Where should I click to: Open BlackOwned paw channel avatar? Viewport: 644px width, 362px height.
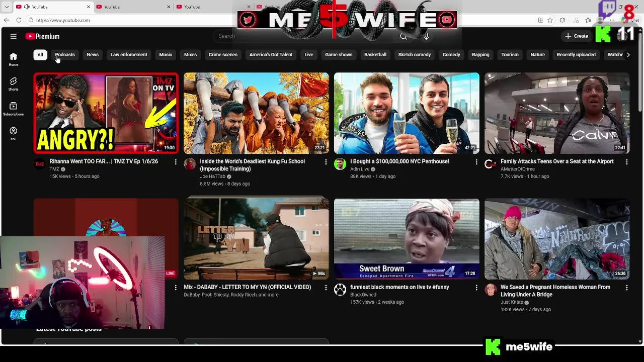click(x=340, y=290)
